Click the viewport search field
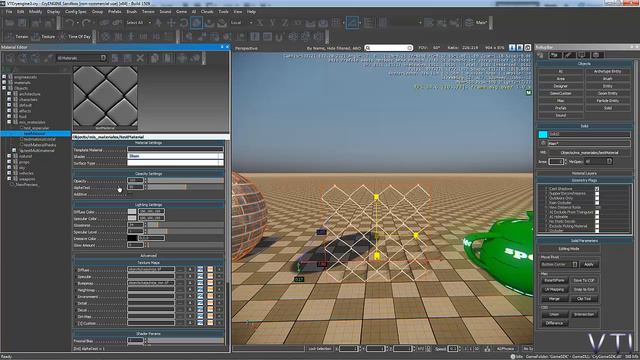Viewport: 640px width, 360px height. point(389,48)
